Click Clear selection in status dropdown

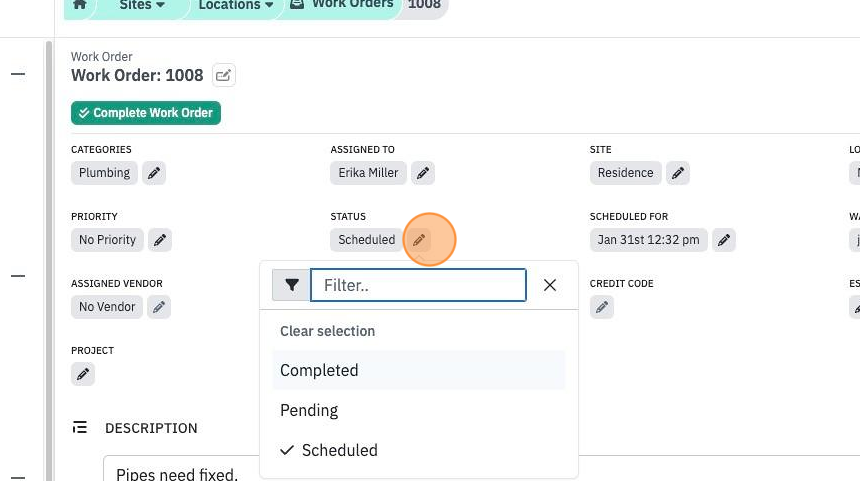327,331
